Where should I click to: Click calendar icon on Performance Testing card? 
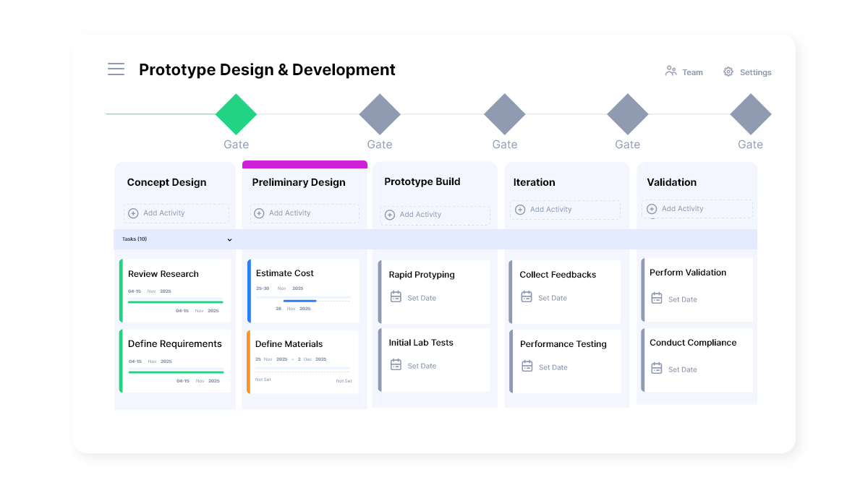coord(527,367)
